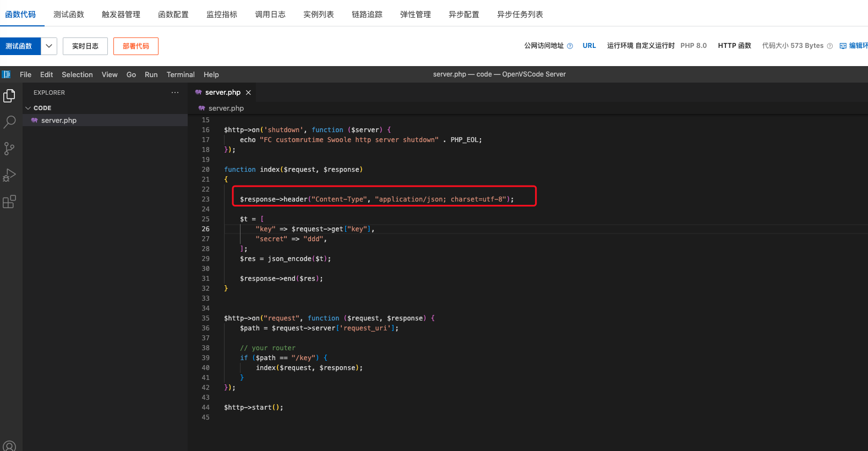Click the 编辑环境 edit icon
Viewport: 868px width, 451px height.
point(843,46)
